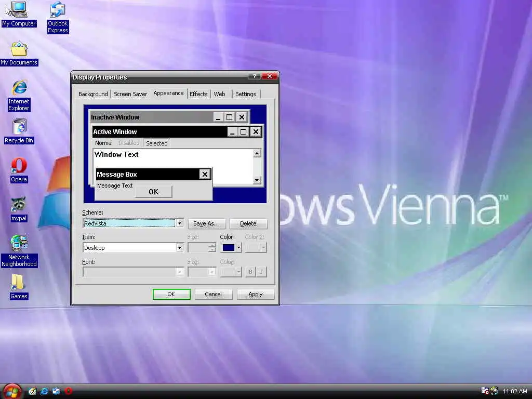The width and height of the screenshot is (532, 399).
Task: Open the Settings tab
Action: (x=246, y=94)
